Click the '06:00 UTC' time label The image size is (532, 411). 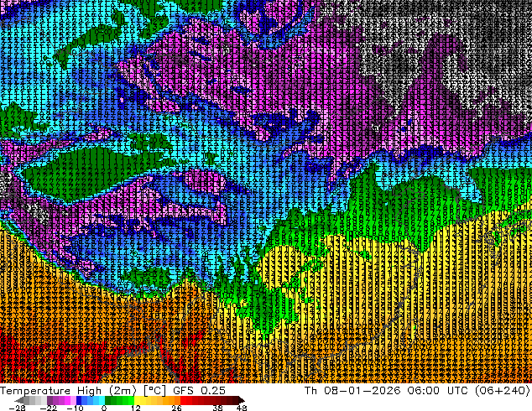[x=436, y=391]
